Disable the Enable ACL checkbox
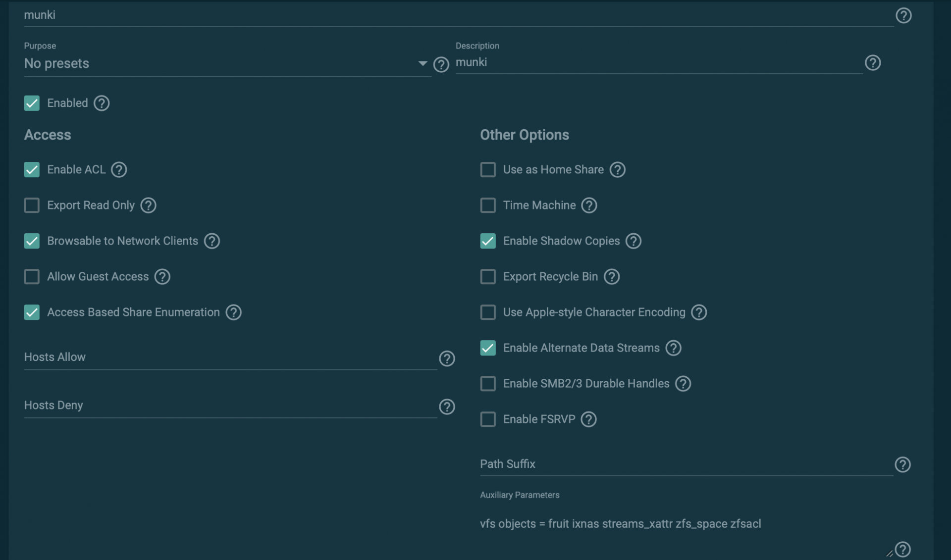 32,169
